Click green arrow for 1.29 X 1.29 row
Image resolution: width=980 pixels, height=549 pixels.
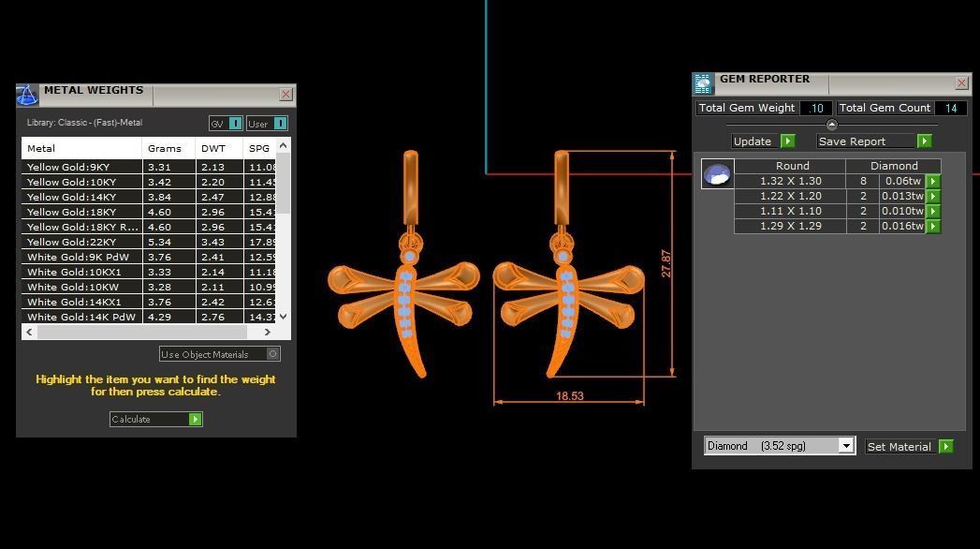(932, 227)
